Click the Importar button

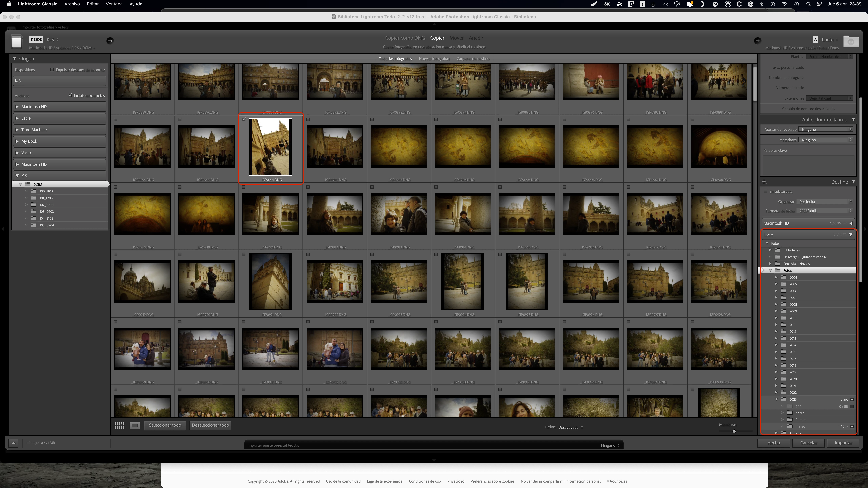click(843, 443)
